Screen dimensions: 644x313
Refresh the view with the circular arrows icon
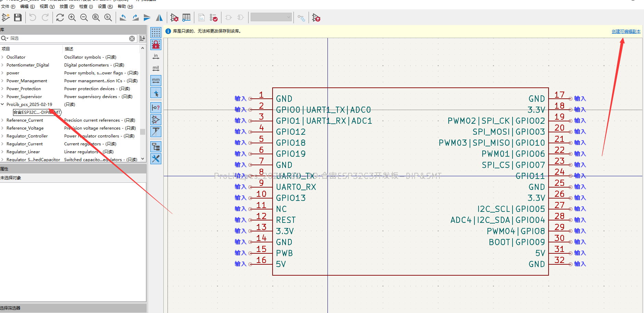click(x=60, y=17)
